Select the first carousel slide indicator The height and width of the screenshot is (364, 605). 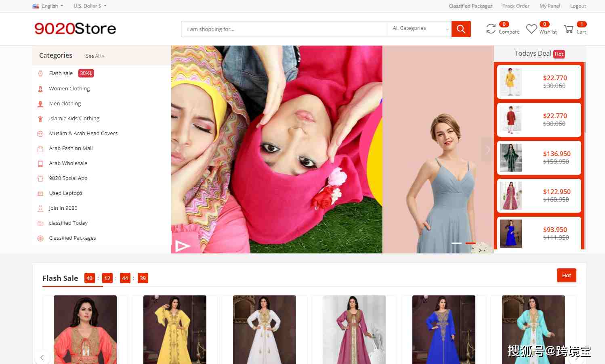pyautogui.click(x=456, y=243)
